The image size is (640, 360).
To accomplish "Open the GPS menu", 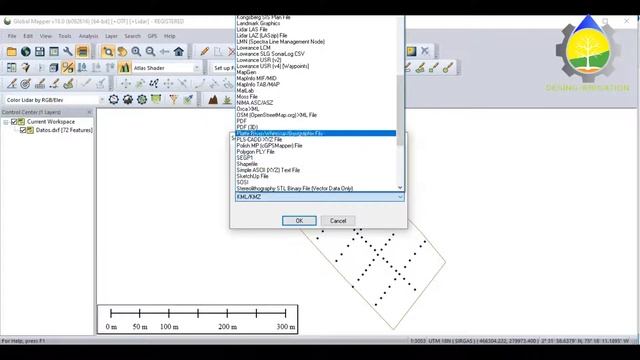I will [152, 36].
